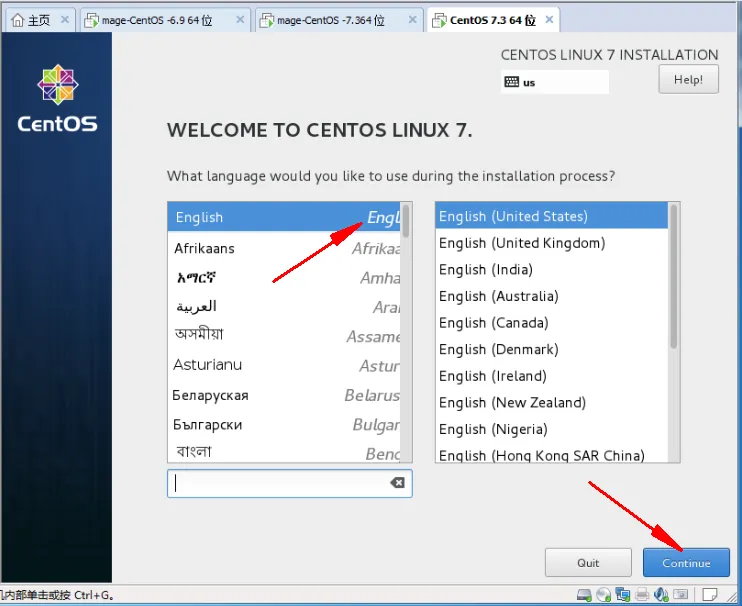The image size is (742, 606).
Task: Close the mage-CentOS -7.364 位 tab
Action: pos(413,19)
